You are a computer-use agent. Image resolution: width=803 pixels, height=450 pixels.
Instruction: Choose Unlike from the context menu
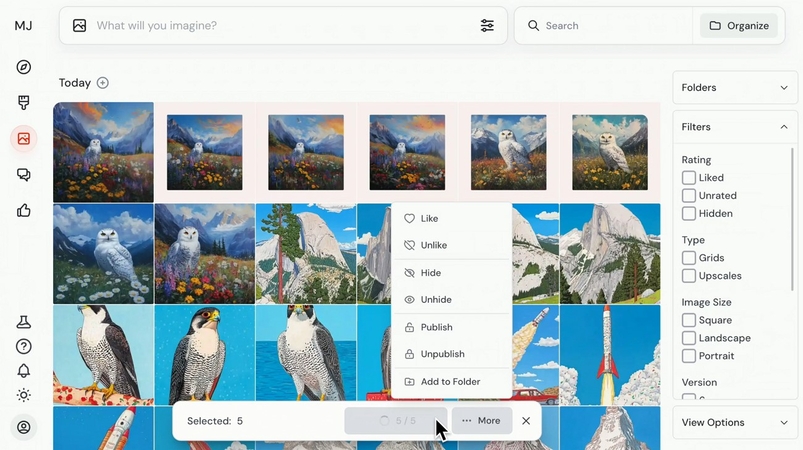click(452, 245)
